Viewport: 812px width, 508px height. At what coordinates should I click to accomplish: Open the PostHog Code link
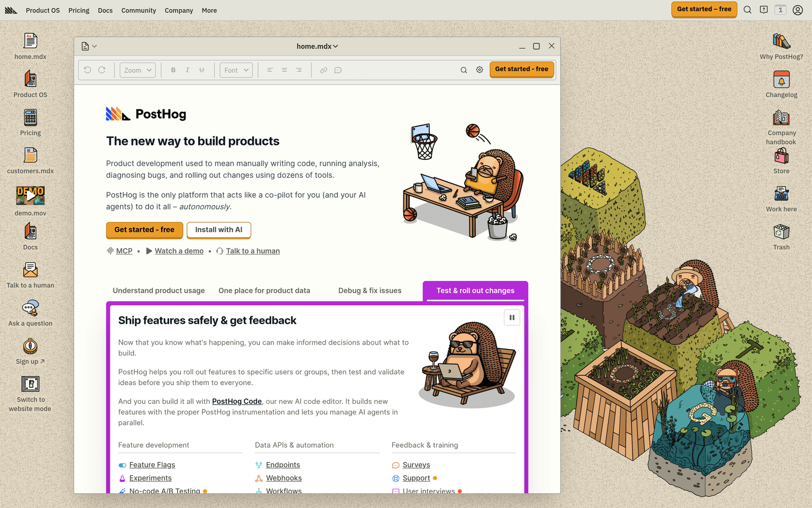(x=237, y=401)
